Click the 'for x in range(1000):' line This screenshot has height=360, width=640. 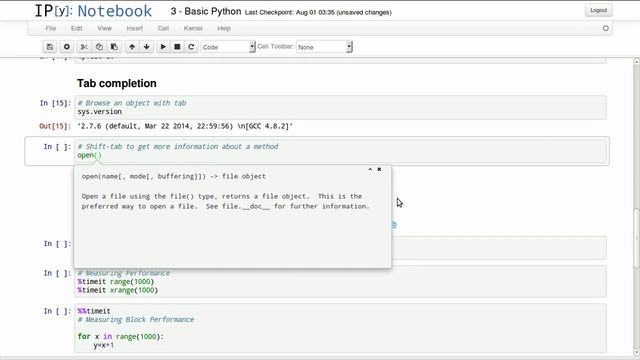coord(120,337)
